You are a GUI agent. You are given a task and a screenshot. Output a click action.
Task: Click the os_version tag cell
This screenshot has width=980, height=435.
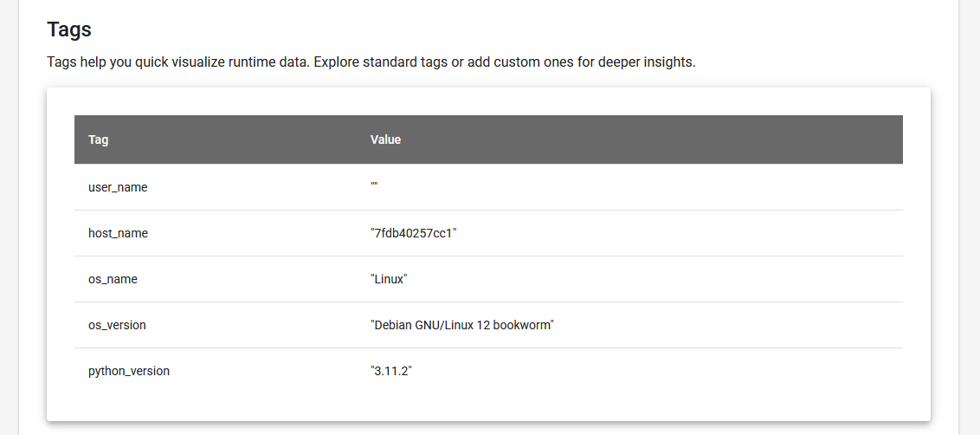117,325
